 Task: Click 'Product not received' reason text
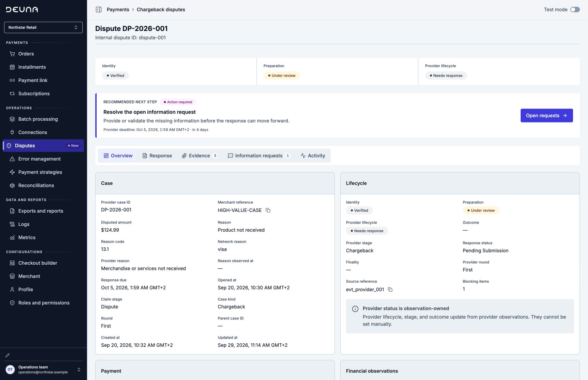click(x=241, y=230)
